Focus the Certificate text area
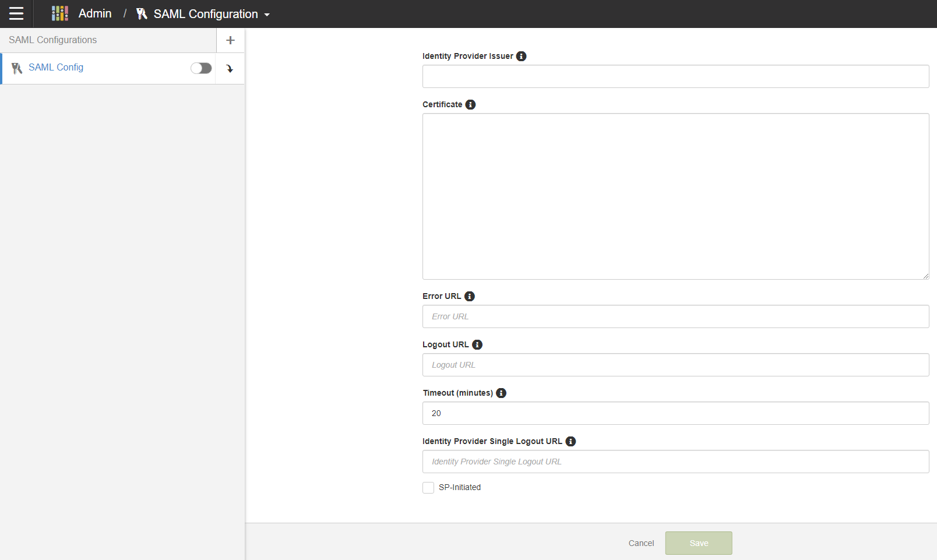Screen dimensions: 937x560 point(675,196)
